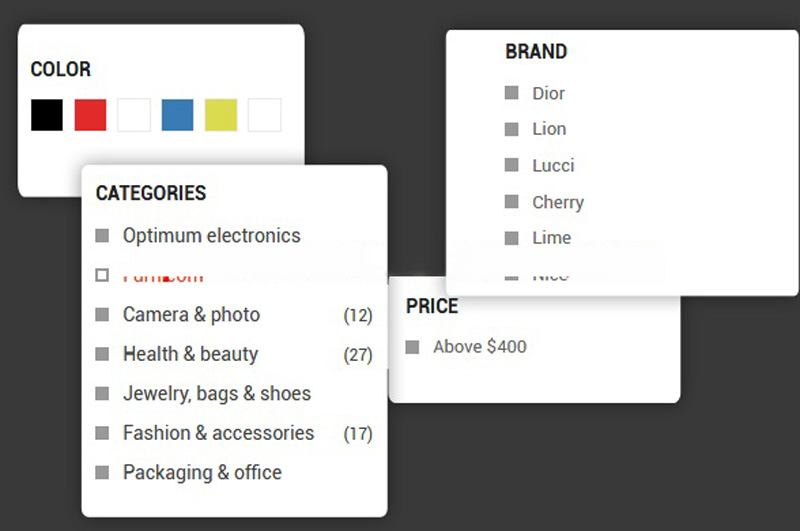Enable the Health & beauty checkbox
800x531 pixels.
coord(102,354)
